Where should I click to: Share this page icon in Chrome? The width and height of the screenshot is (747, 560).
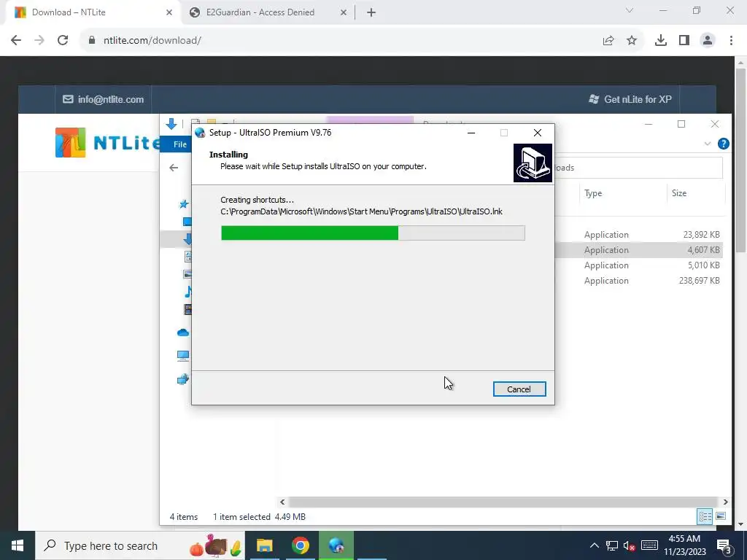tap(608, 41)
